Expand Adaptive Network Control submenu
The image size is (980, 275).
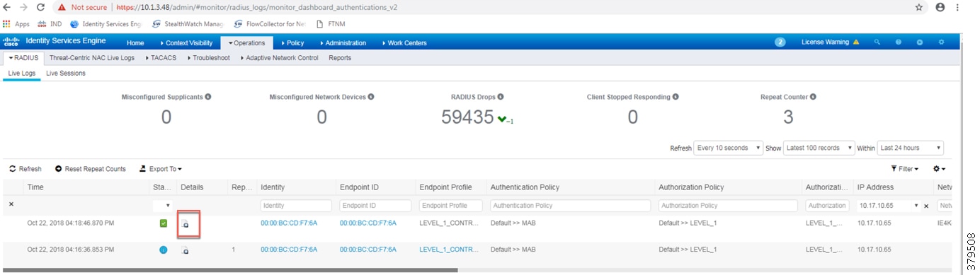(x=279, y=58)
